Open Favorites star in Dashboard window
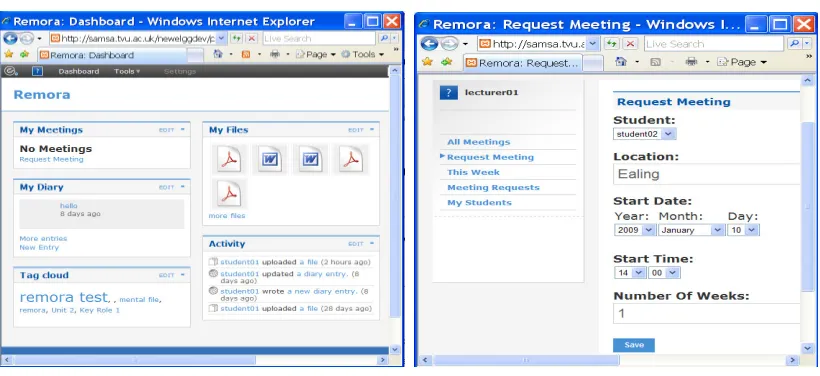 click(x=8, y=54)
